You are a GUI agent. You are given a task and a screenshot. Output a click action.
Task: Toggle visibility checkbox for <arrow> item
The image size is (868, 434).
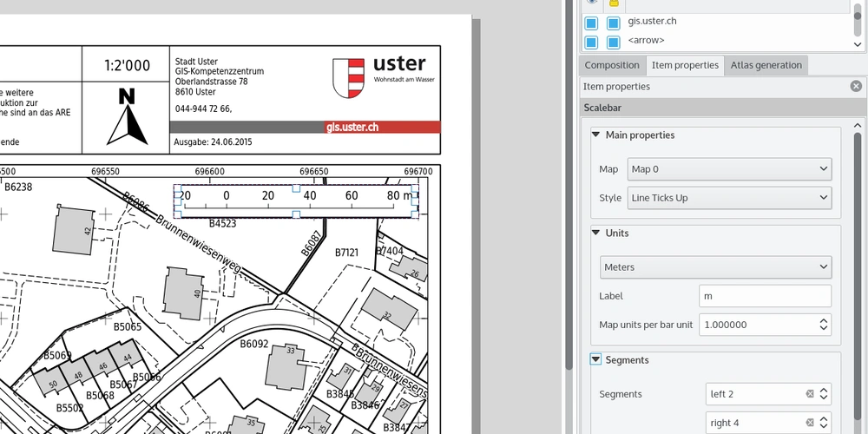591,42
